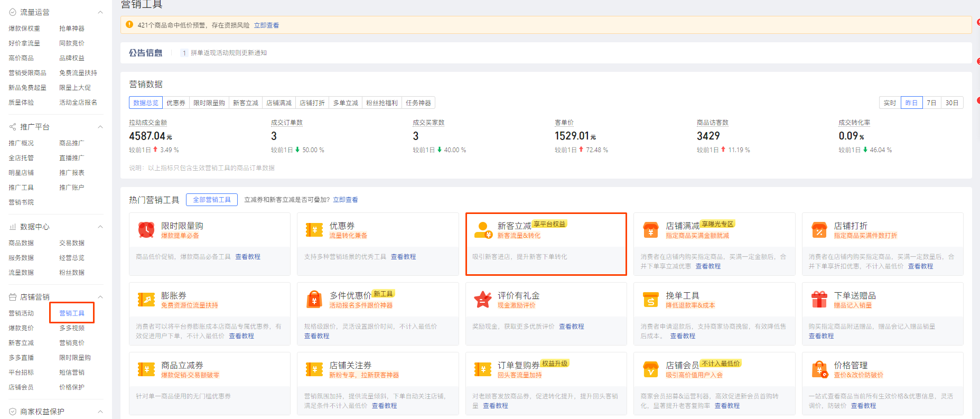980x419 pixels.
Task: Switch time range to 7日
Action: [931, 103]
